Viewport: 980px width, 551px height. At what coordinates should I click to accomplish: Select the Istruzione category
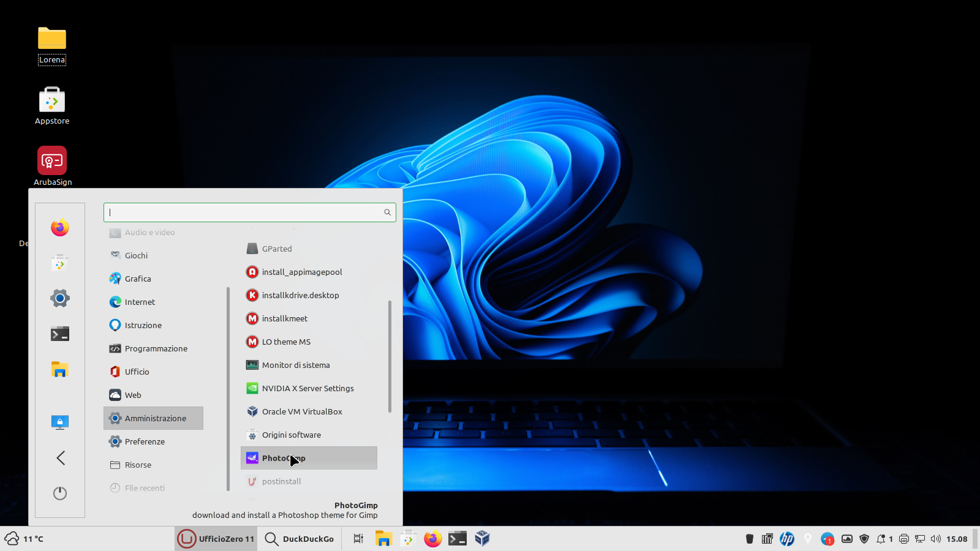[153, 325]
